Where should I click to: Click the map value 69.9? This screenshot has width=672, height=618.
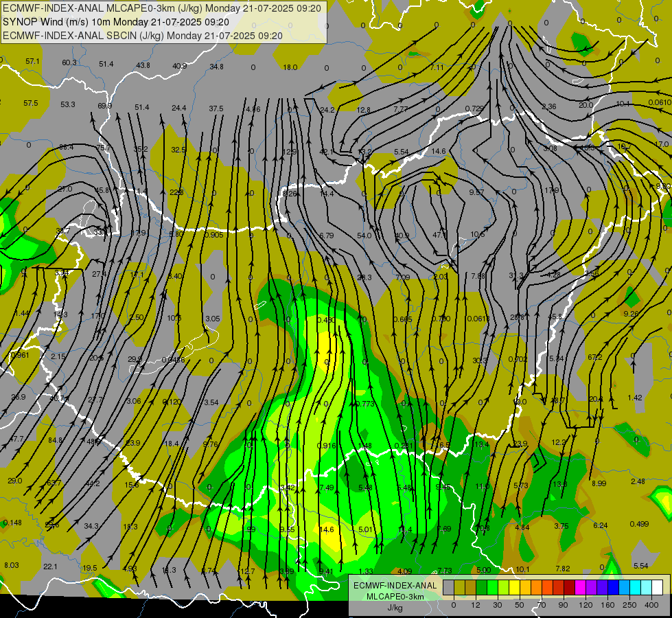point(104,106)
